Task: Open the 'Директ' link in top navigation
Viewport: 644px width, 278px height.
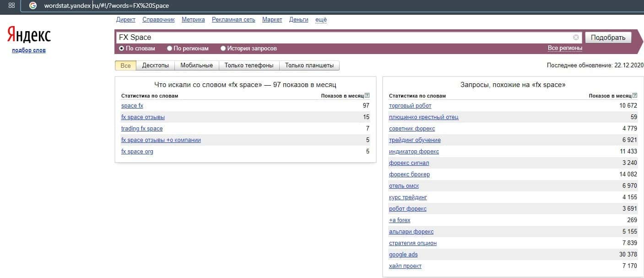Action: point(126,20)
